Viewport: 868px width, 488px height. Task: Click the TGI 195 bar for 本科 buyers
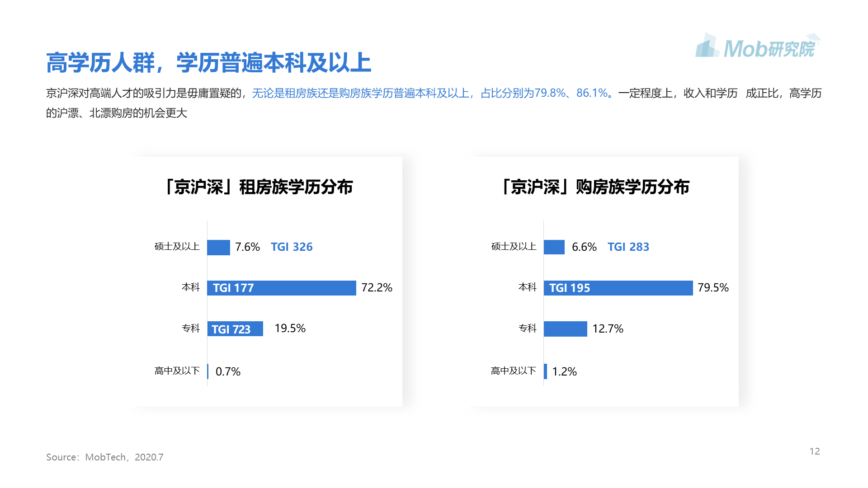pos(618,288)
